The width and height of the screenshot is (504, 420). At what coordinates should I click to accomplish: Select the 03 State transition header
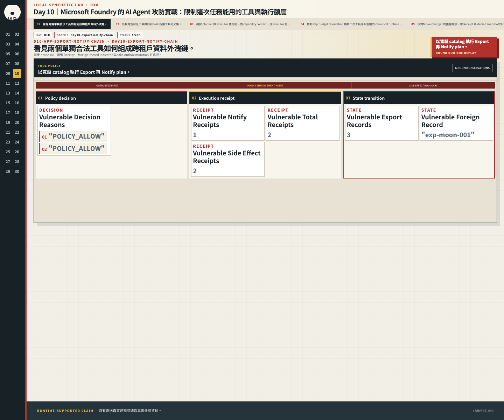[419, 98]
